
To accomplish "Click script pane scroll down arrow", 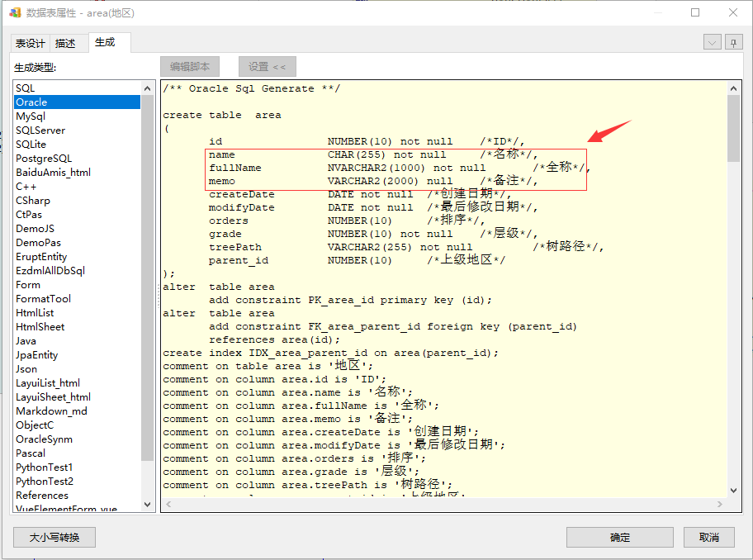I will [733, 491].
